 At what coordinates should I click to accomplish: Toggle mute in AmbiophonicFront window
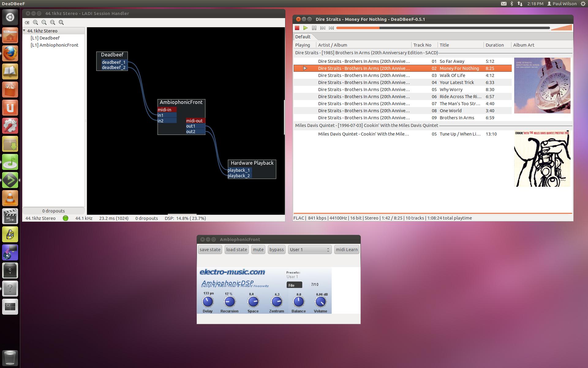tap(258, 250)
